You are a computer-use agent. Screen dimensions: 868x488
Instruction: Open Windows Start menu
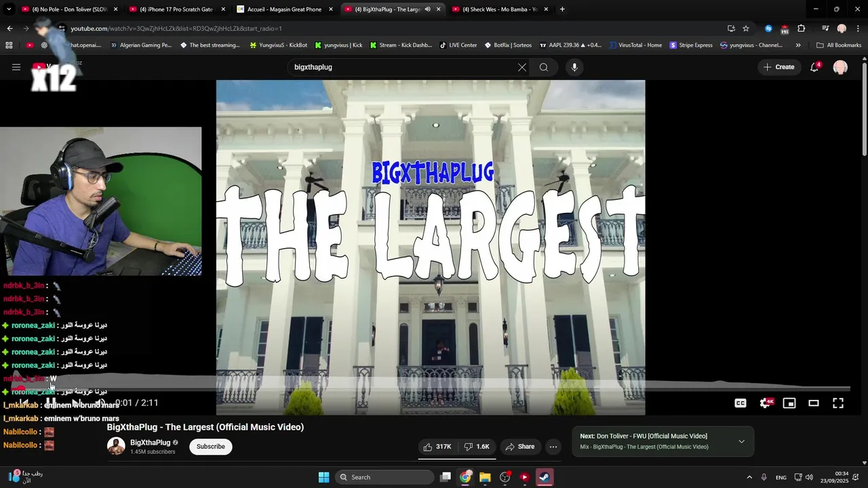coord(324,477)
